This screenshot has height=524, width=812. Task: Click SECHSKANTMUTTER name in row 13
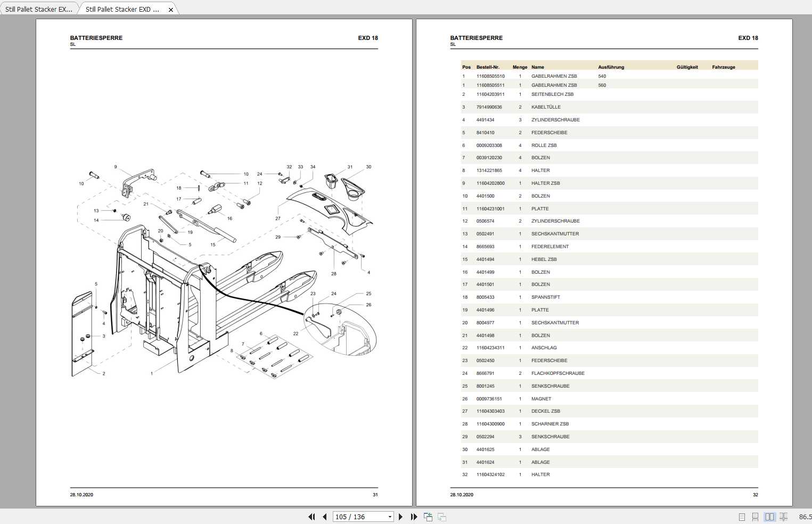point(555,234)
